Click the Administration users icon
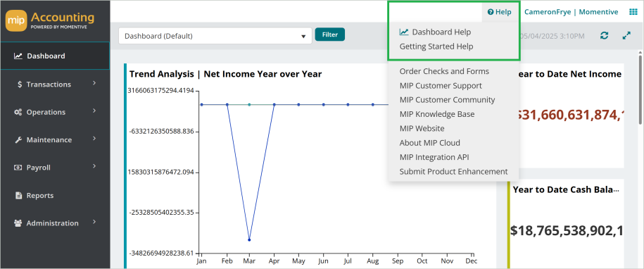 (x=18, y=223)
